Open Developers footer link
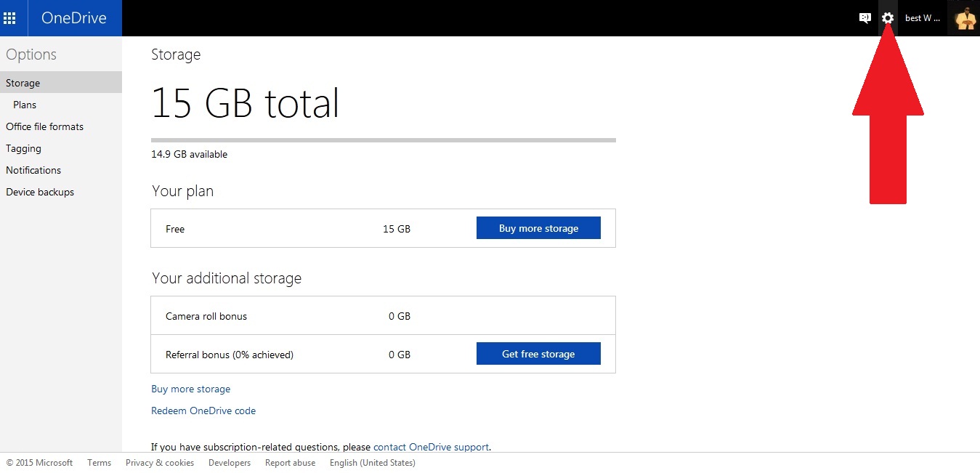The width and height of the screenshot is (980, 473). tap(230, 463)
